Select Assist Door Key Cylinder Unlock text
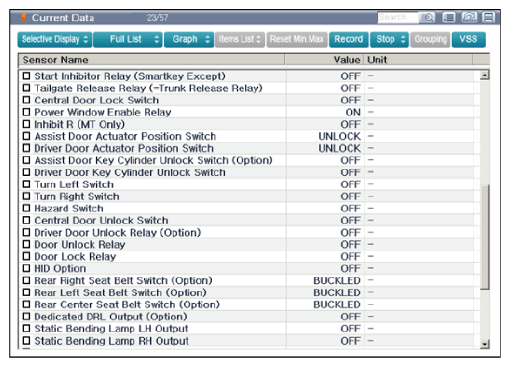Viewport: 510px width, 367px height. pyautogui.click(x=153, y=160)
